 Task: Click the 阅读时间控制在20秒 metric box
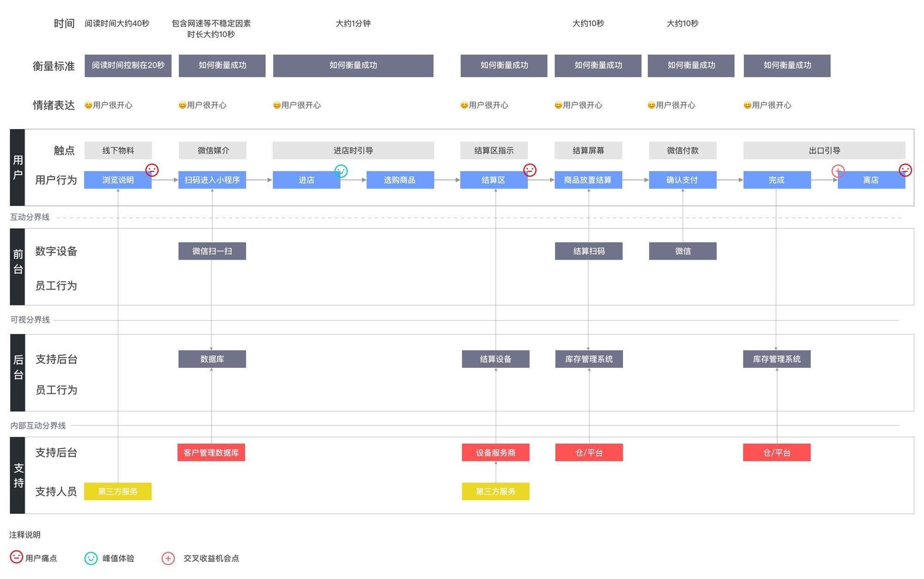tap(128, 66)
